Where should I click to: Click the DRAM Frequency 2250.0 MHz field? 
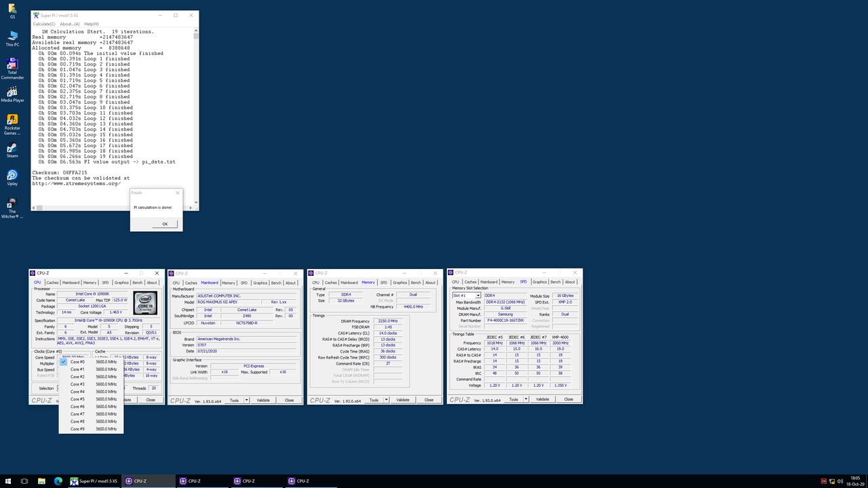387,321
